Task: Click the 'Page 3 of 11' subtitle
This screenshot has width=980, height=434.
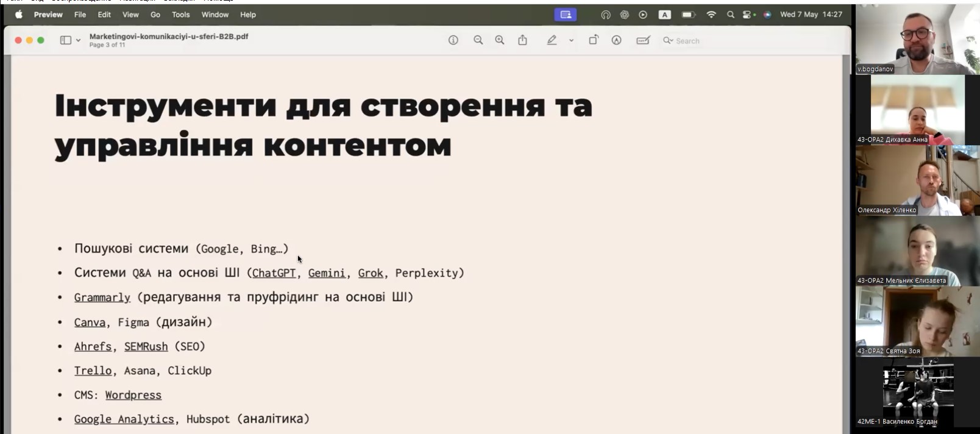Action: coord(107,45)
